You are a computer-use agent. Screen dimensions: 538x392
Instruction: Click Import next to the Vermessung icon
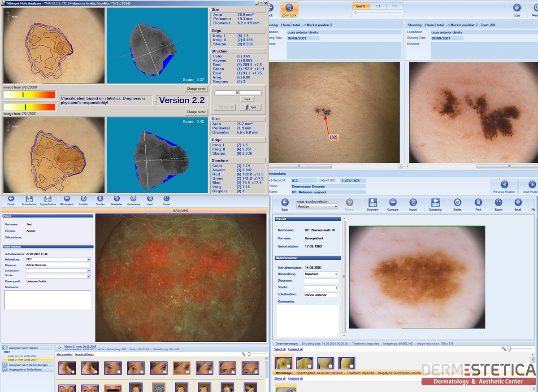point(150,199)
